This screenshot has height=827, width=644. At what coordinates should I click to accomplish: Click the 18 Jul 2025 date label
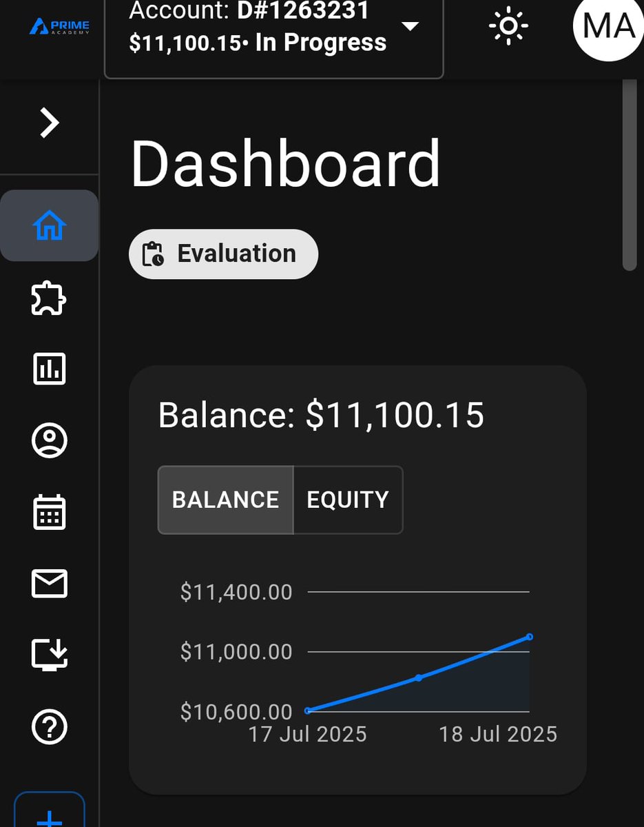coord(498,734)
